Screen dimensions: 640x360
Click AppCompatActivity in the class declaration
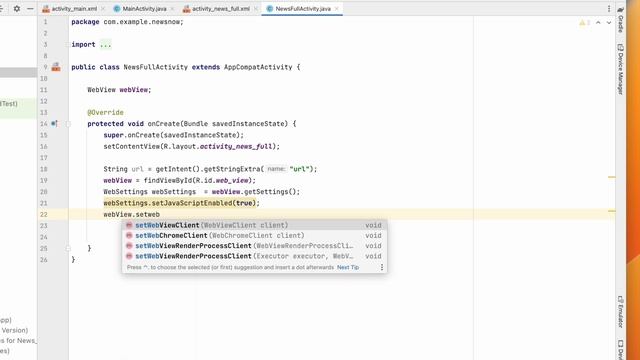[x=258, y=67]
